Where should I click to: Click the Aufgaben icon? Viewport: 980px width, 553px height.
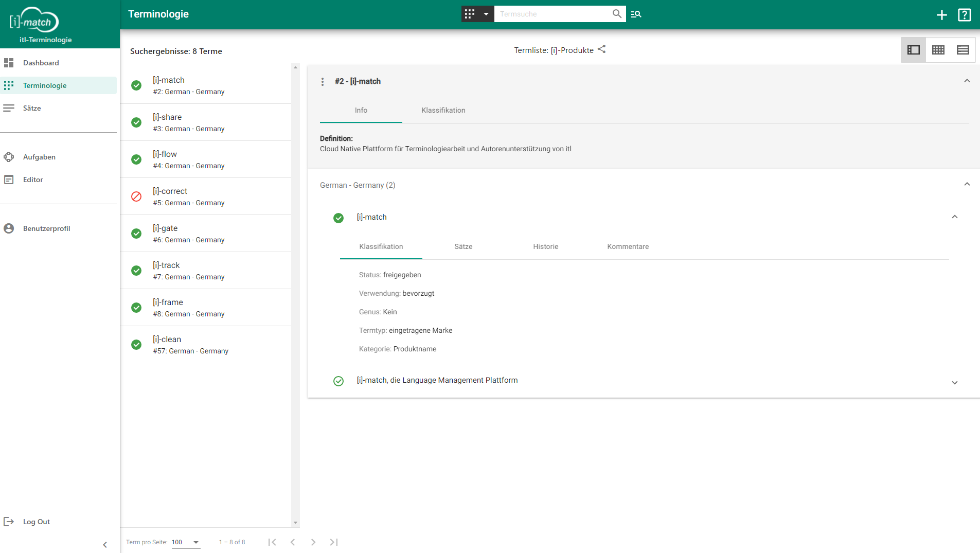9,157
